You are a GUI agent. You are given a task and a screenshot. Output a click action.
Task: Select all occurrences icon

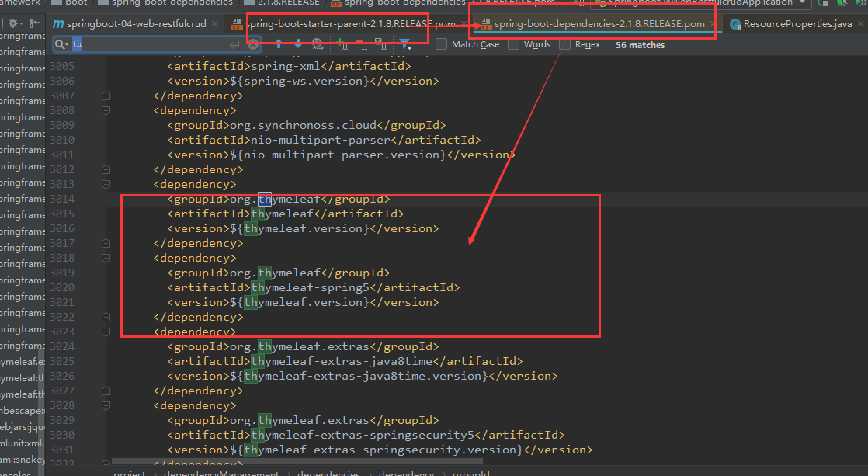[381, 44]
